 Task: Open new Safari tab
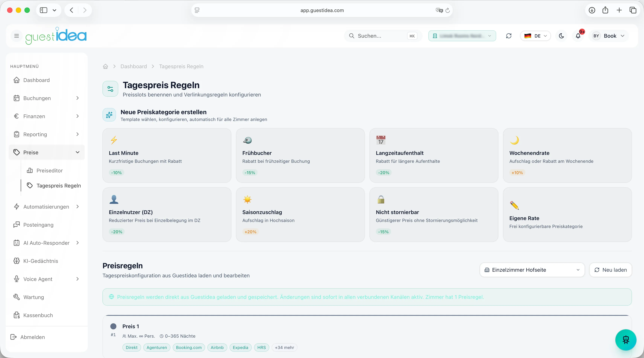pyautogui.click(x=619, y=10)
